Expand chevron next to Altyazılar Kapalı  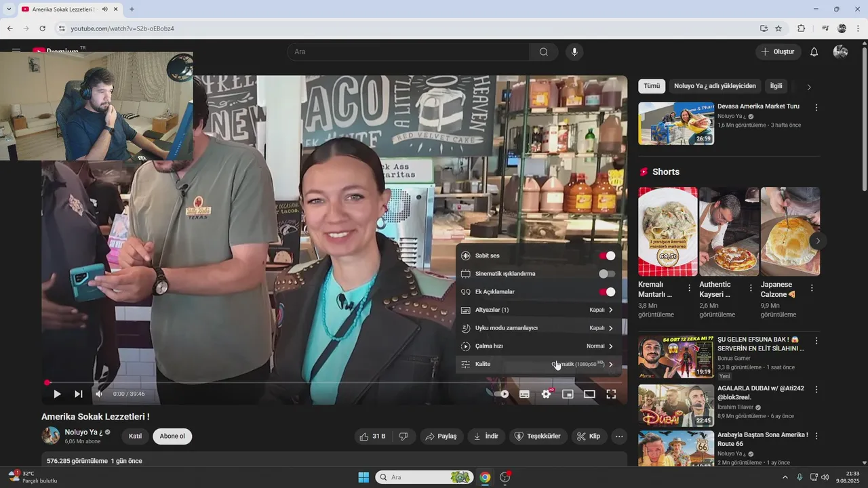611,310
